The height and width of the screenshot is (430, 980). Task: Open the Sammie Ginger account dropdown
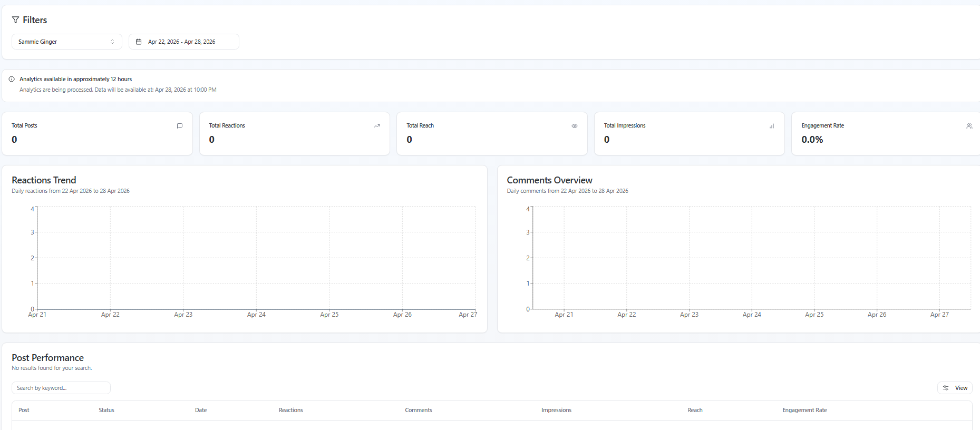(x=66, y=42)
